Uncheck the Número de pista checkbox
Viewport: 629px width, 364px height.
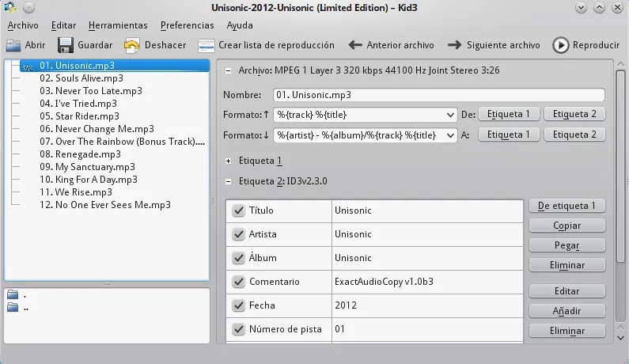238,329
